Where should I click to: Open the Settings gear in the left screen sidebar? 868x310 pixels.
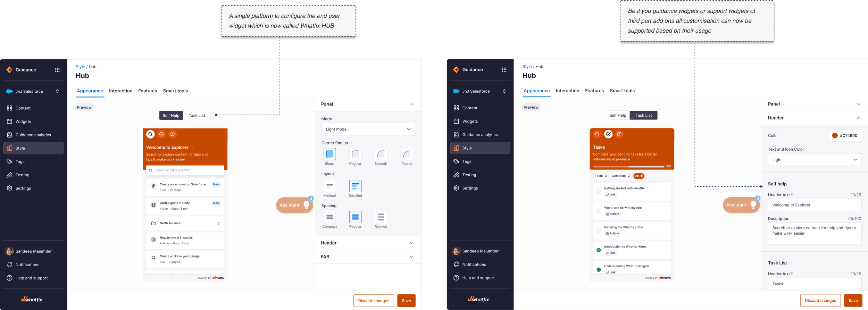click(x=9, y=188)
